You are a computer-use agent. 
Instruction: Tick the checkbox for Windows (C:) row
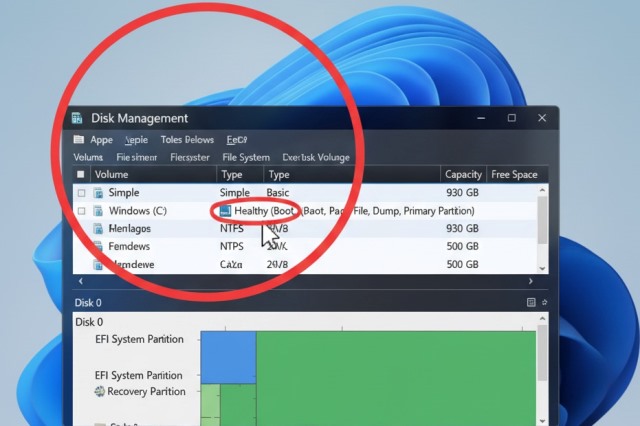[82, 211]
